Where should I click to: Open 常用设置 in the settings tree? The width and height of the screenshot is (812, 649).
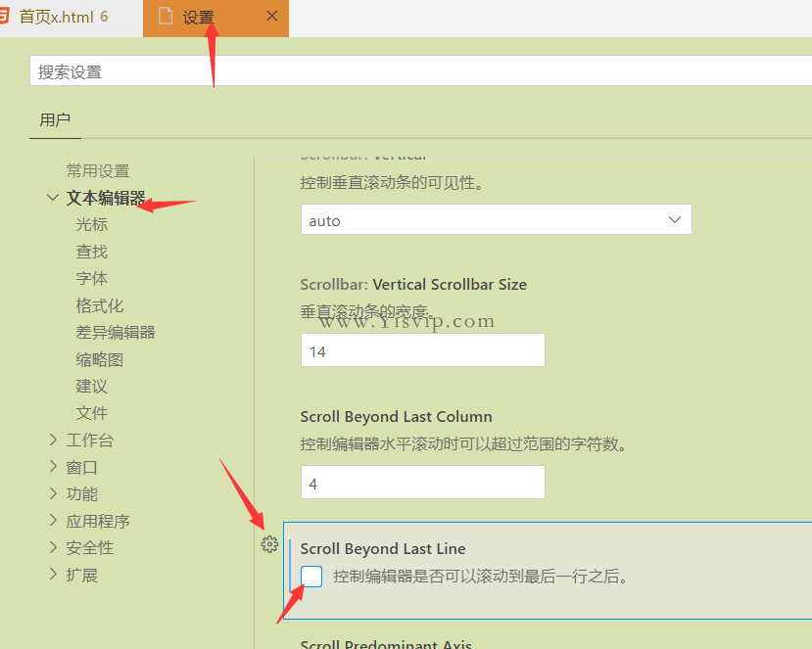[98, 170]
